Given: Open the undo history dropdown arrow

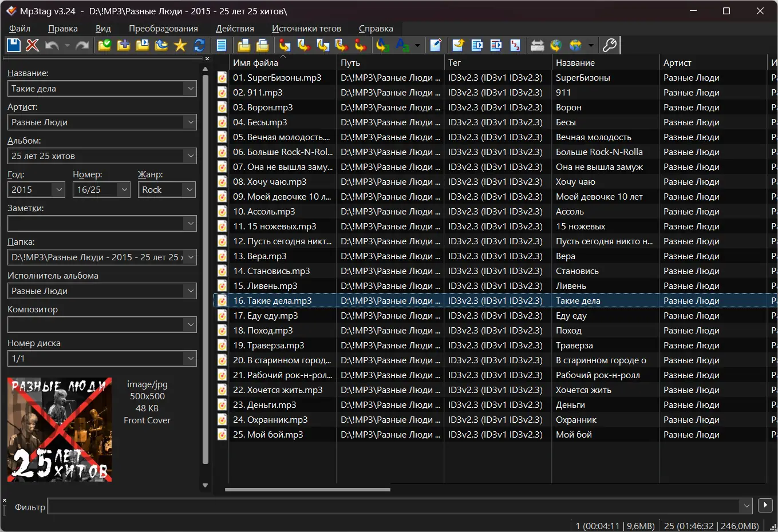Looking at the screenshot, I should pyautogui.click(x=67, y=45).
